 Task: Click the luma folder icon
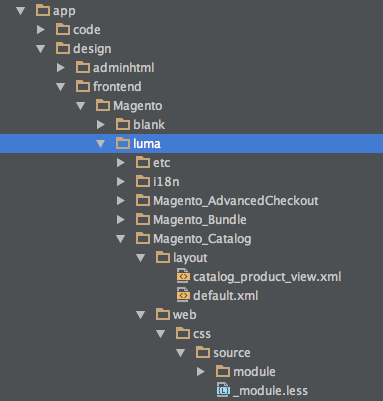(123, 143)
